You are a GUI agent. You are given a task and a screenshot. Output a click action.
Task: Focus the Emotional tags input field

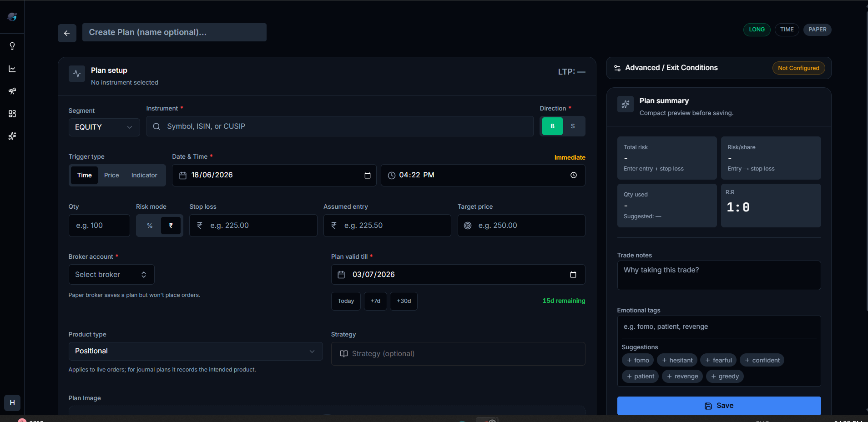(x=719, y=327)
